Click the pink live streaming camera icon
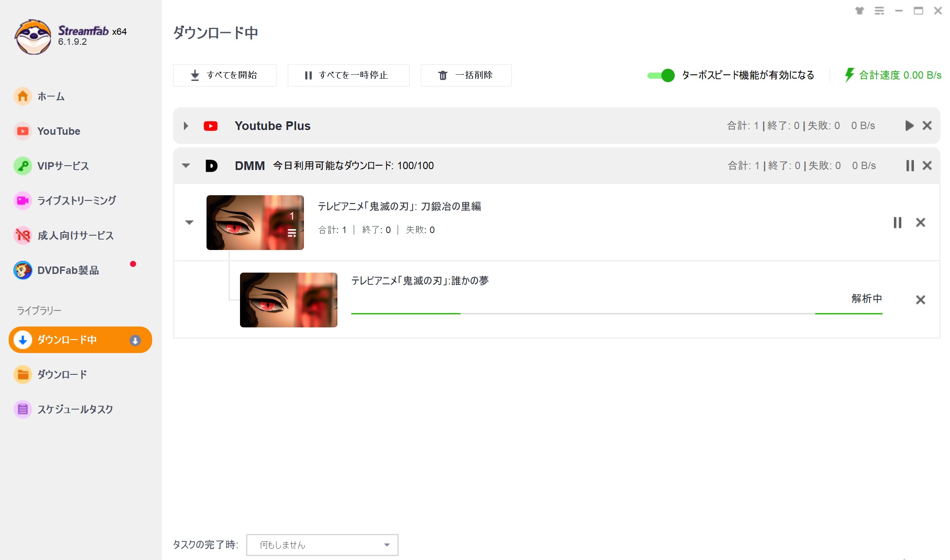 (23, 200)
